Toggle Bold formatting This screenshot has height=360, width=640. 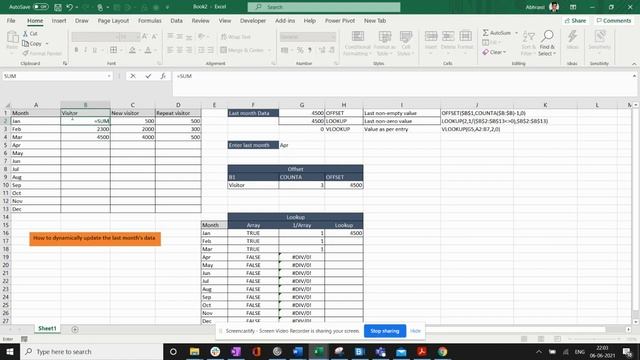click(x=76, y=50)
